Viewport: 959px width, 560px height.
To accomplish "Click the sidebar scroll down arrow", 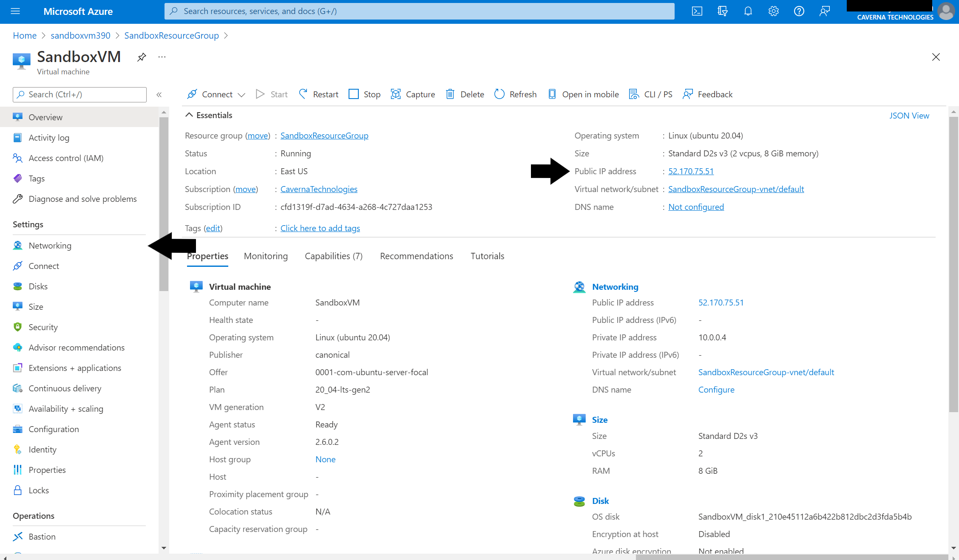I will coord(164,548).
